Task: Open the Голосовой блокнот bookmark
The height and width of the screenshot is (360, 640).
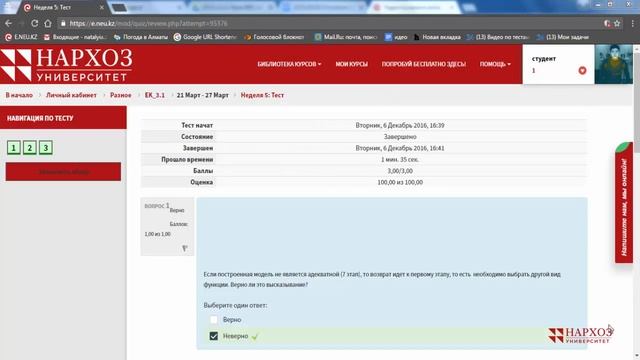Action: coord(274,37)
